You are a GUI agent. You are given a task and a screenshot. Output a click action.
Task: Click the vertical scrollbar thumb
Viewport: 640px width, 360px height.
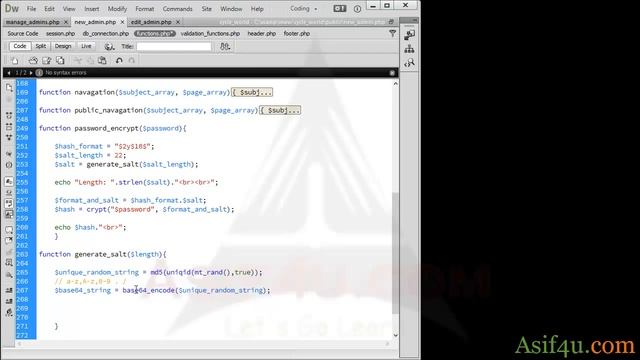click(x=395, y=253)
